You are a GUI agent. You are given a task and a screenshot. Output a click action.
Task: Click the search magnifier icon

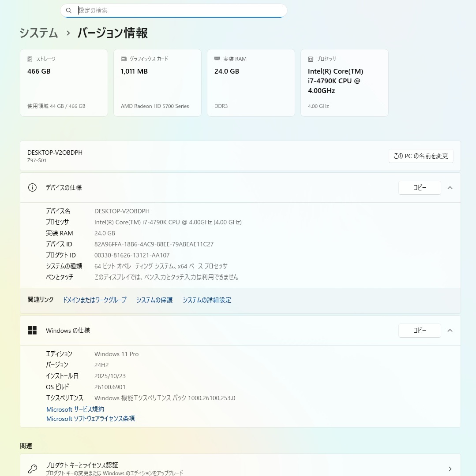click(x=69, y=10)
